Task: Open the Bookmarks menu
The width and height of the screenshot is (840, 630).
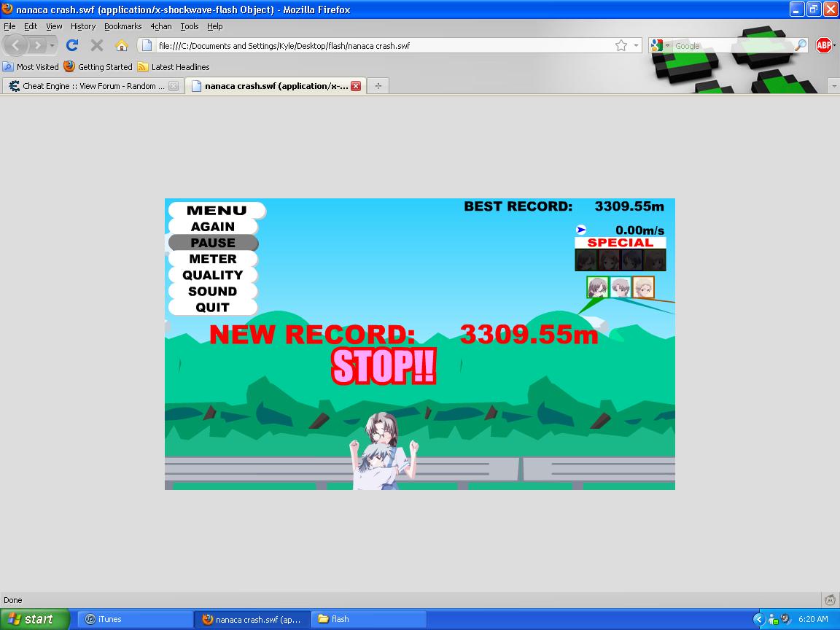Action: coord(122,26)
